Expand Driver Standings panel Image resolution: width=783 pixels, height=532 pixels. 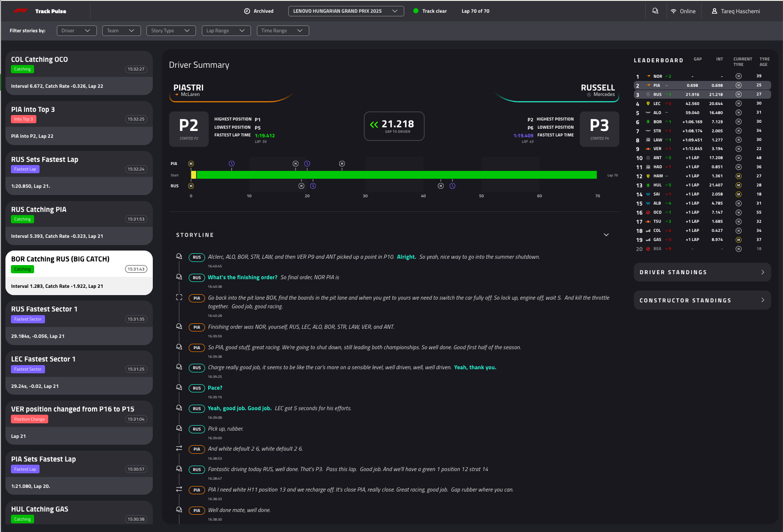tap(702, 272)
